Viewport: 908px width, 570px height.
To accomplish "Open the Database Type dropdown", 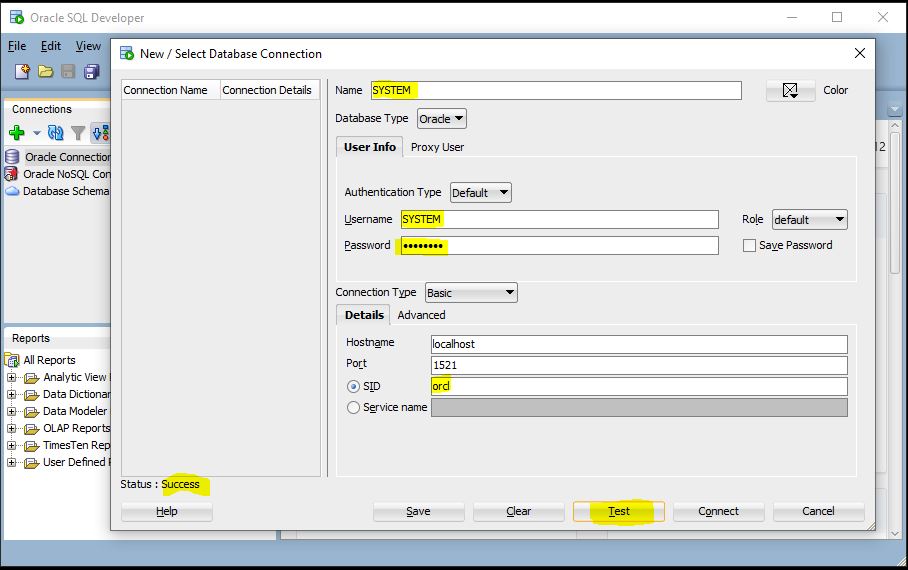I will (442, 119).
